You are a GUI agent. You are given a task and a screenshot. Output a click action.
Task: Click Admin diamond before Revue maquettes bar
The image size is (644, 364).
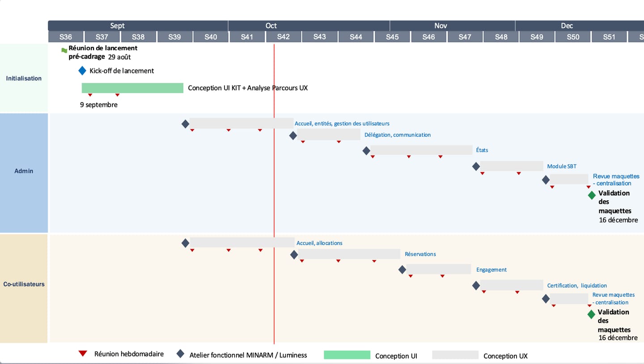[546, 180]
